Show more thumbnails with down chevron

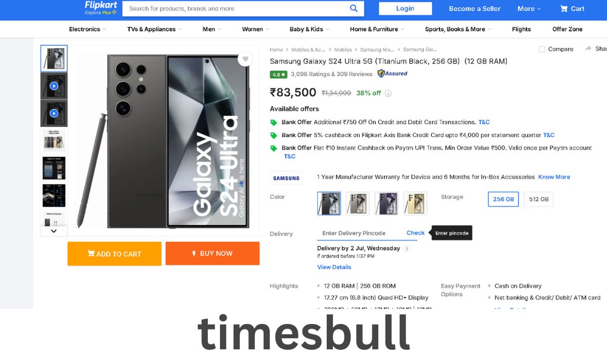pos(54,231)
